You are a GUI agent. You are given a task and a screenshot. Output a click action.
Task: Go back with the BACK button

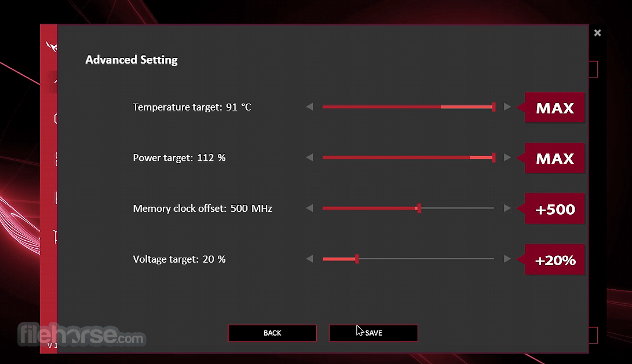[272, 333]
